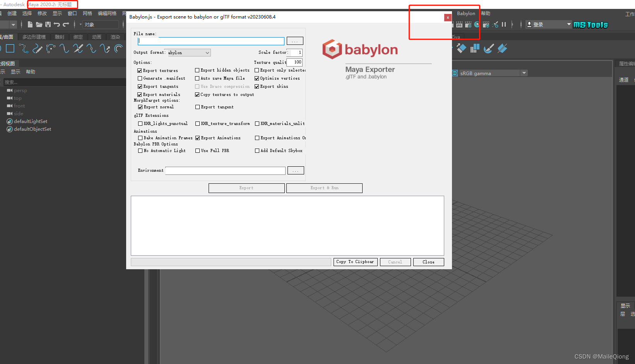Enable Bake Animation Frames checkbox

[140, 138]
